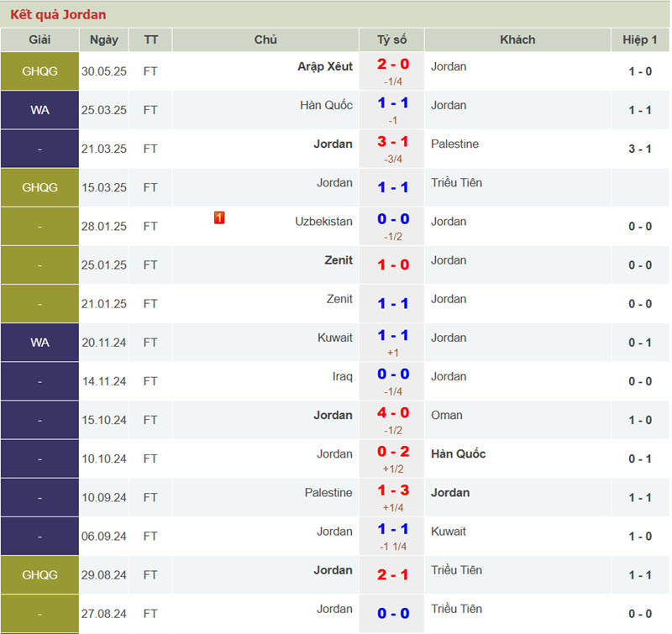672x634 pixels.
Task: Open home team Palestine on 10.09.24
Action: point(328,493)
